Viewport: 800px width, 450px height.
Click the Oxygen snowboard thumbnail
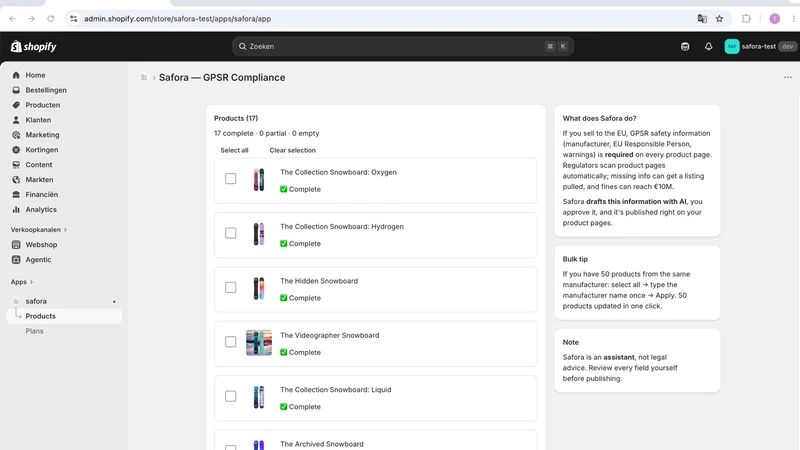pyautogui.click(x=259, y=180)
